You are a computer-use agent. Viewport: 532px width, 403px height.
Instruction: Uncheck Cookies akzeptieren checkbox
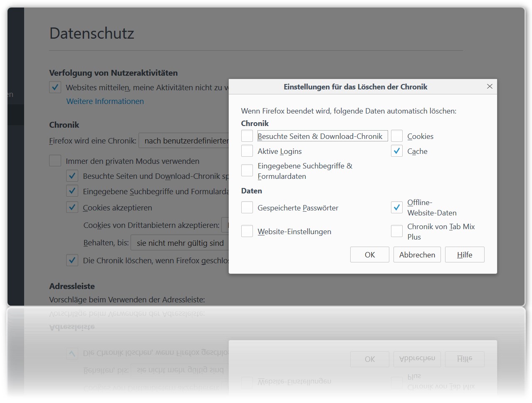[x=72, y=207]
